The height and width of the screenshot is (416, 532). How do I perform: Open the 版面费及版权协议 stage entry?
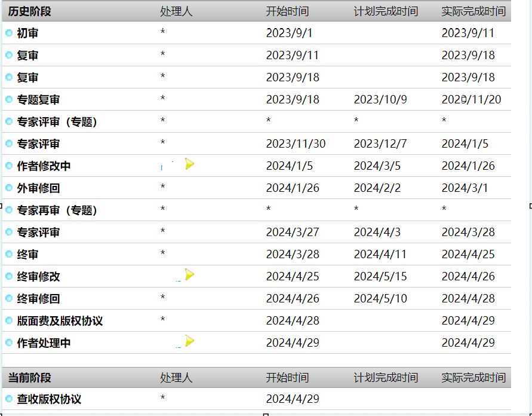(60, 321)
